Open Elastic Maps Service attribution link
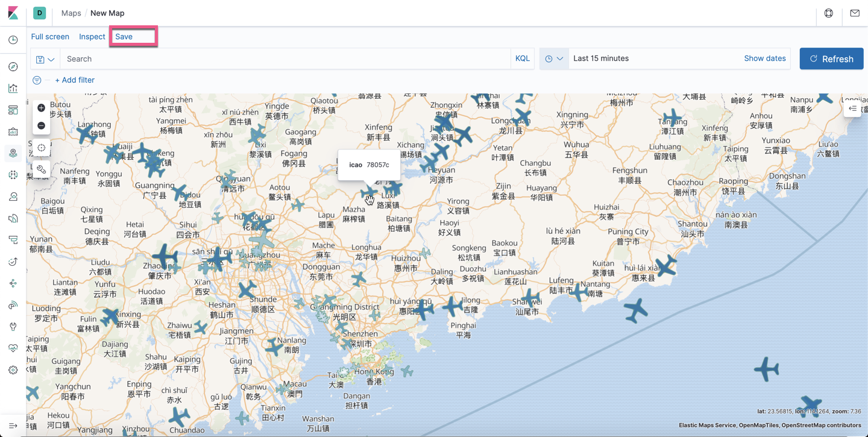 coord(707,426)
